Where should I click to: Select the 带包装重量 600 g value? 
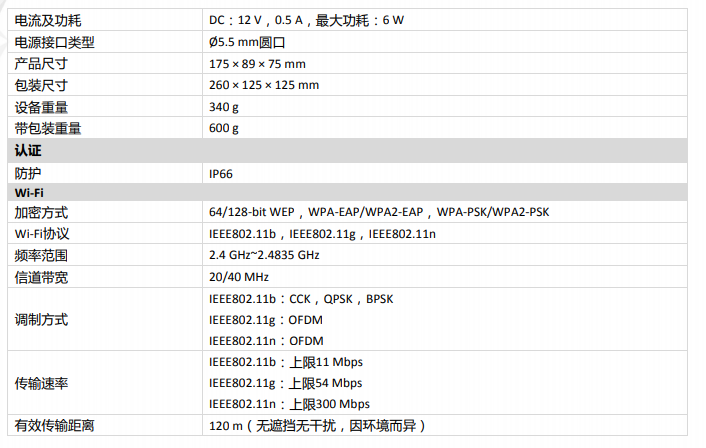pyautogui.click(x=224, y=128)
